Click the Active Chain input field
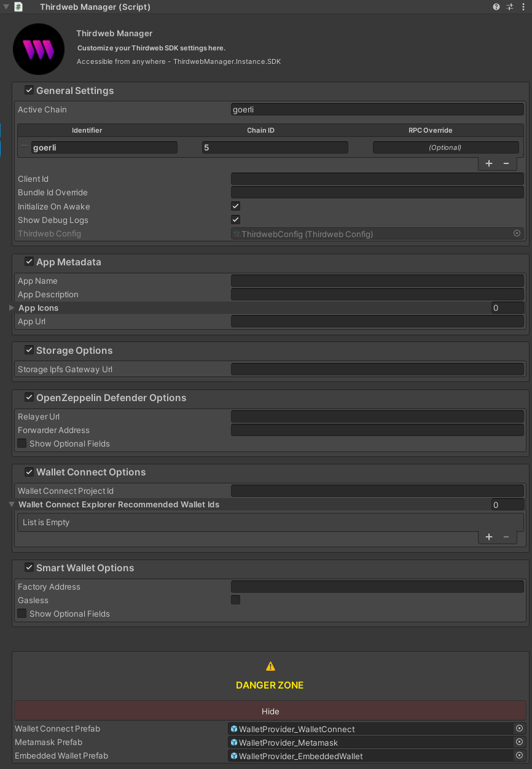Screen dimensions: 532x769 (x=377, y=109)
